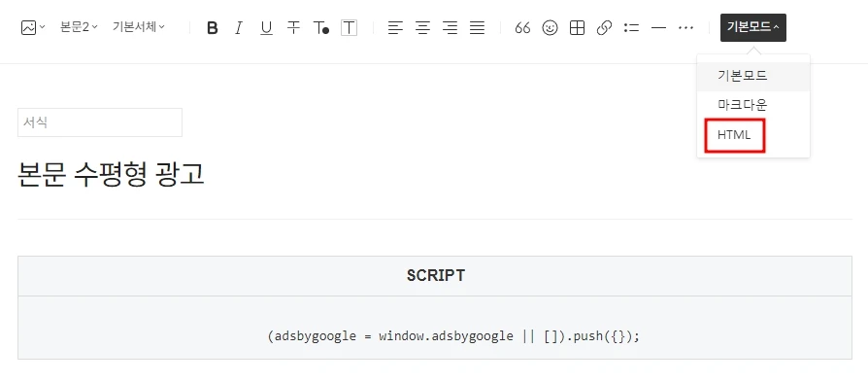868x383 pixels.
Task: Click the adsbygoogle push code cell
Action: tap(435, 328)
